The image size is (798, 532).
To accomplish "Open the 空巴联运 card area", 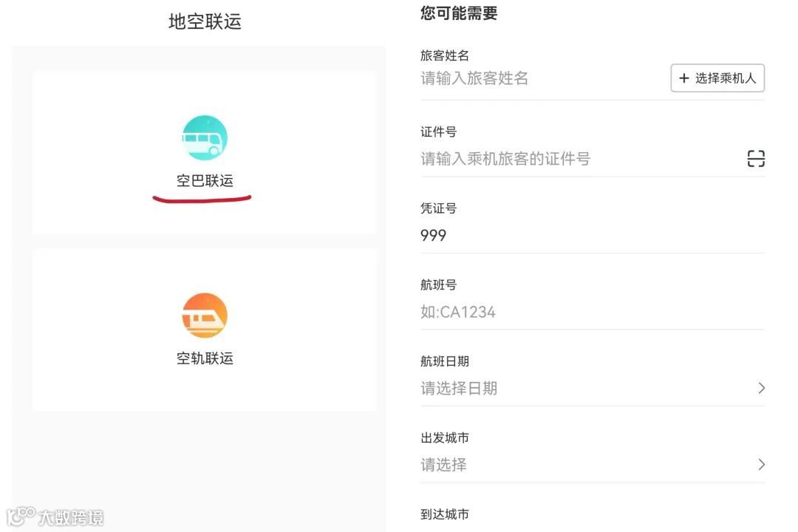I will pos(205,153).
